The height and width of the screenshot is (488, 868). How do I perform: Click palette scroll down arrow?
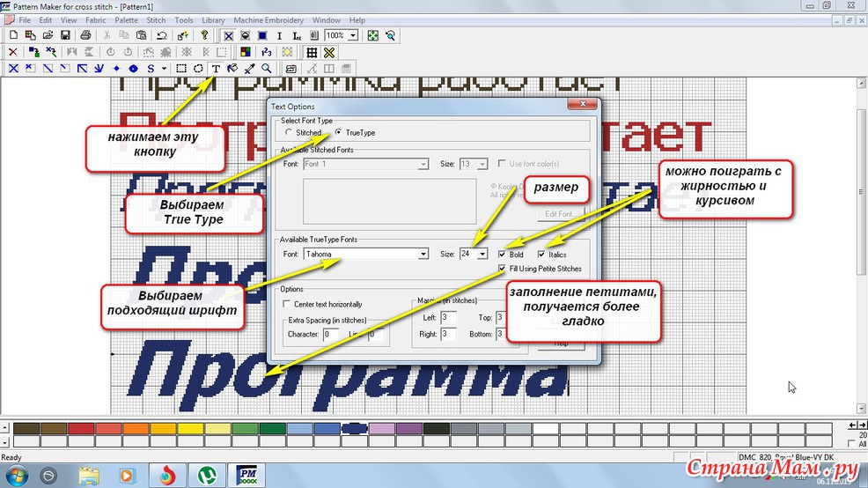click(5, 442)
